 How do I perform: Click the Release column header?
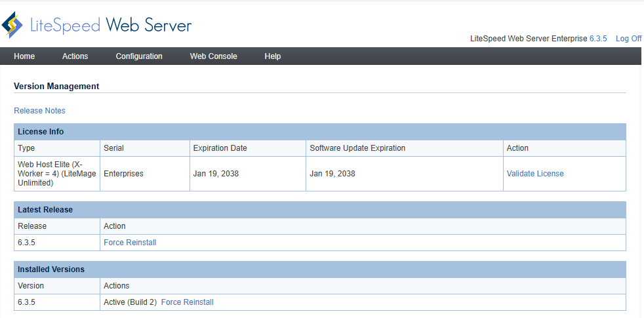(57, 226)
